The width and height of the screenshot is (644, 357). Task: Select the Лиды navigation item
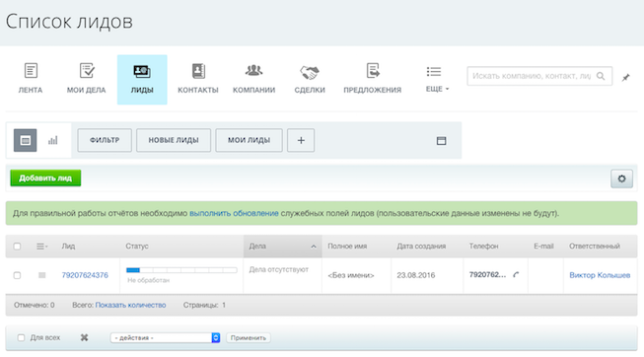coord(142,79)
